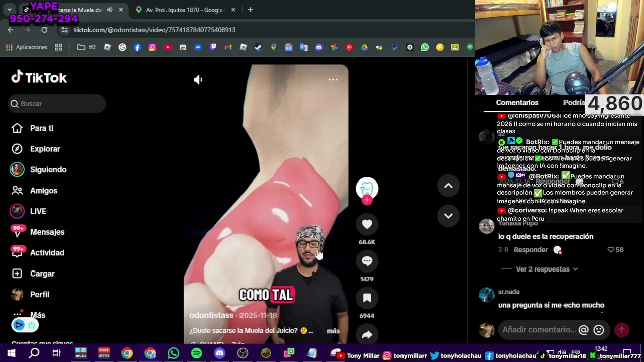Open the Chrome tab search dropdown

click(9, 10)
